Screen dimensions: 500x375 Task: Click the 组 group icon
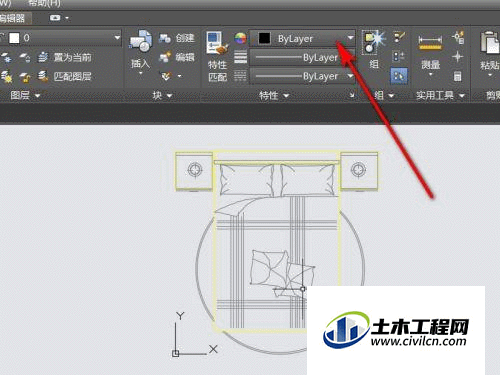(374, 42)
